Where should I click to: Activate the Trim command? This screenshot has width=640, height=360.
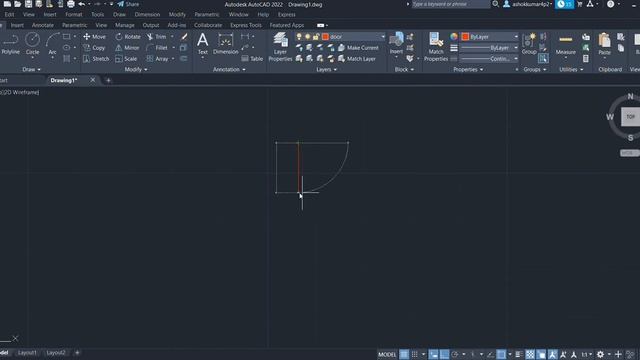(x=156, y=37)
